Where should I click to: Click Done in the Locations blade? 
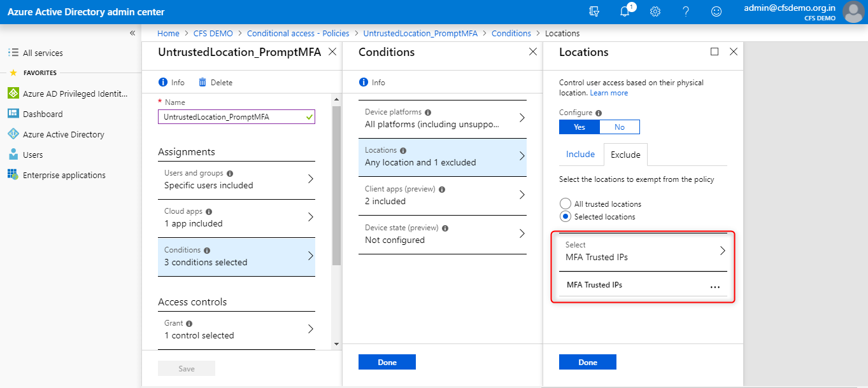tap(588, 362)
